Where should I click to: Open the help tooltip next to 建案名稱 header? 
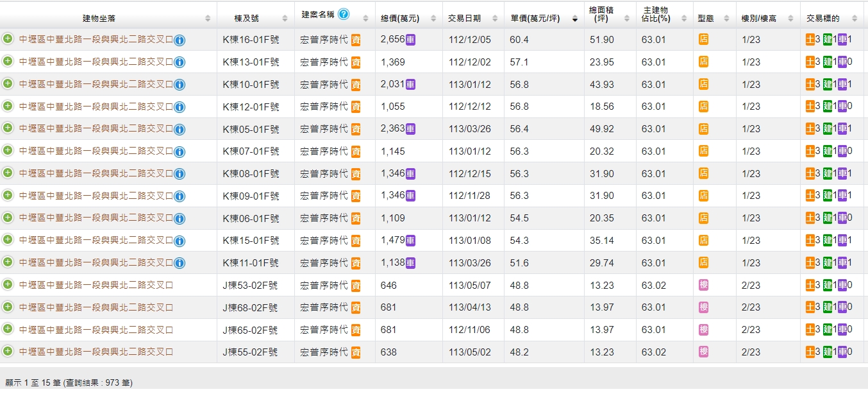point(344,14)
